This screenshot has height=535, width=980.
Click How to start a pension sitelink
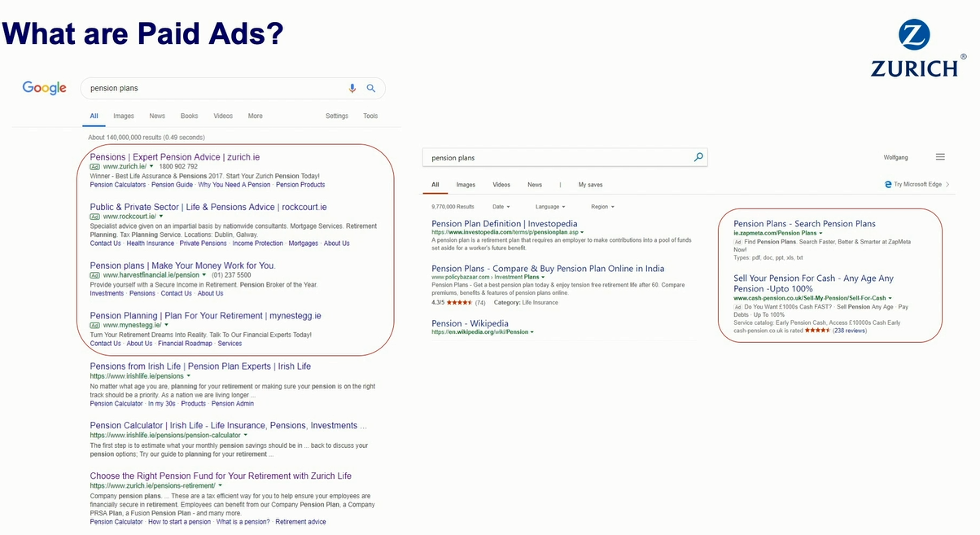(179, 522)
